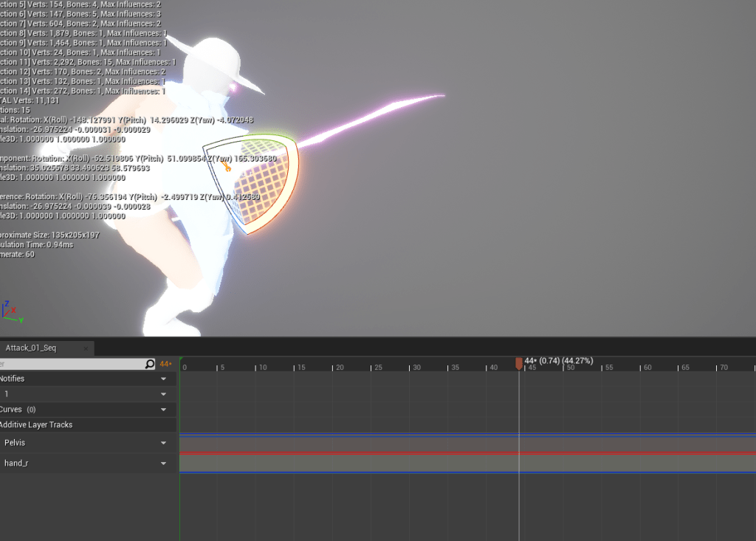Open the dropdown for notify track 1
Viewport: 756px width, 541px height.
(163, 395)
